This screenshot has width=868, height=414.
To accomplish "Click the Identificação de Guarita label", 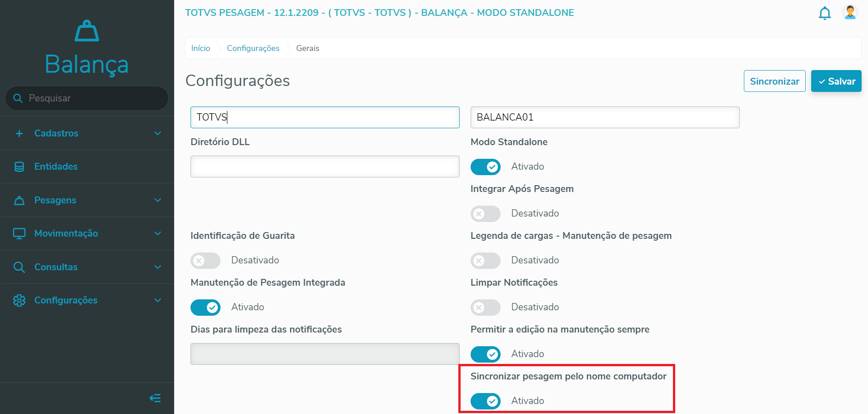I will tap(243, 236).
